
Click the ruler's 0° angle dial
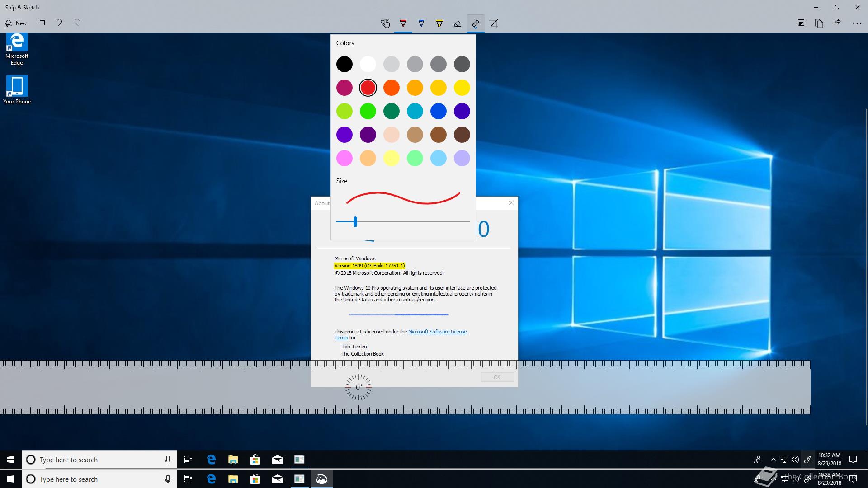click(359, 387)
